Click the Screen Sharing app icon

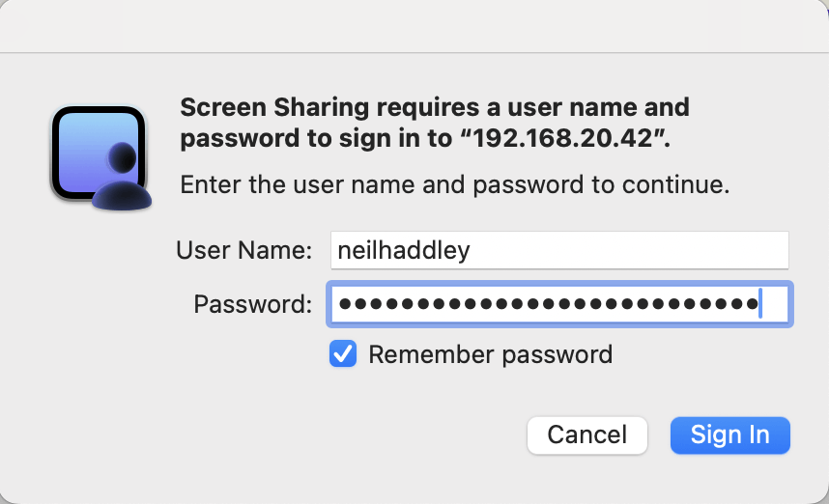100,155
